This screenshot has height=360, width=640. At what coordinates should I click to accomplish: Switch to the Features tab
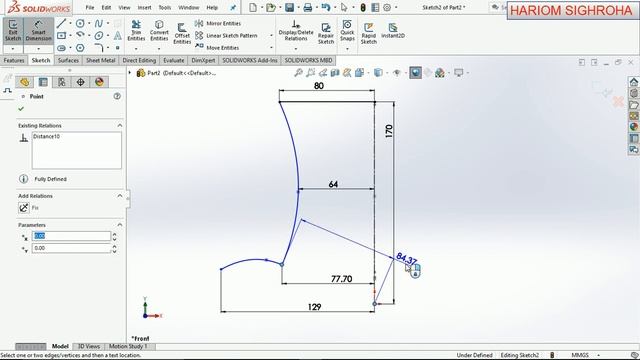coord(14,60)
